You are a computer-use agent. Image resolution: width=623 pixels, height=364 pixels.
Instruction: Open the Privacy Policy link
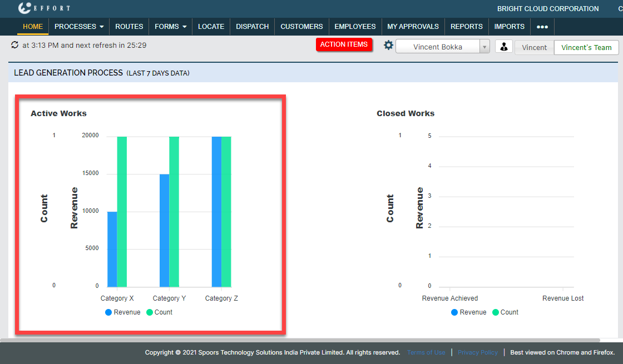pos(477,352)
